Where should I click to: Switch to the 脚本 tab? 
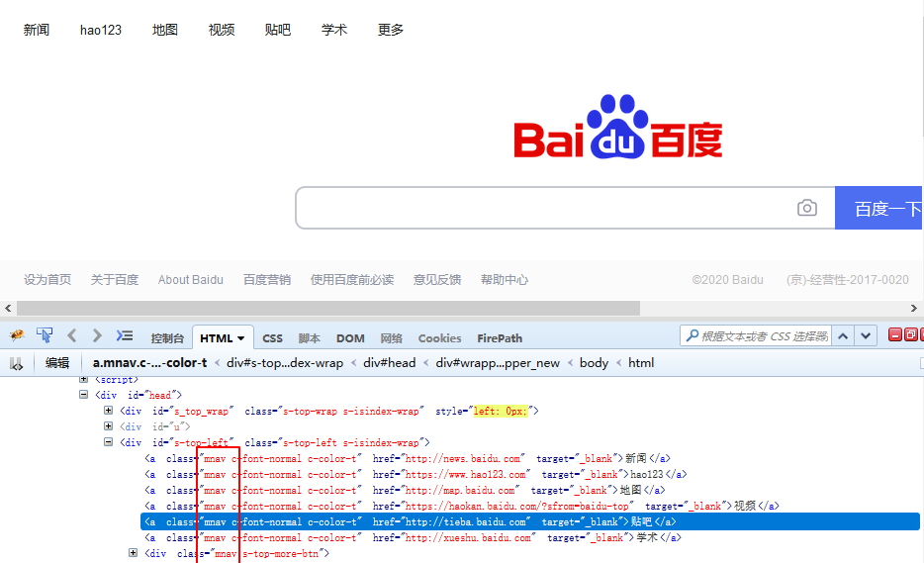tap(309, 338)
